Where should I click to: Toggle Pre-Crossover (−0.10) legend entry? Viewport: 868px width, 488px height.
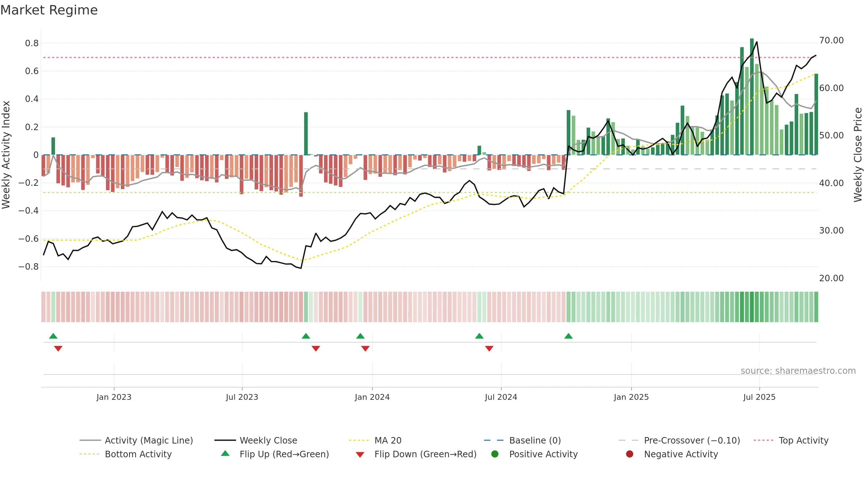pos(679,440)
